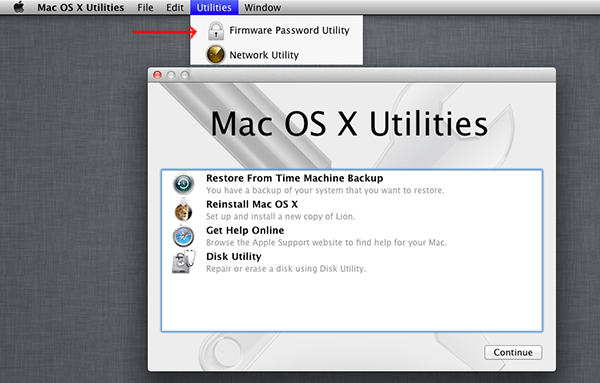Click the Continue button
600x383 pixels.
click(513, 352)
